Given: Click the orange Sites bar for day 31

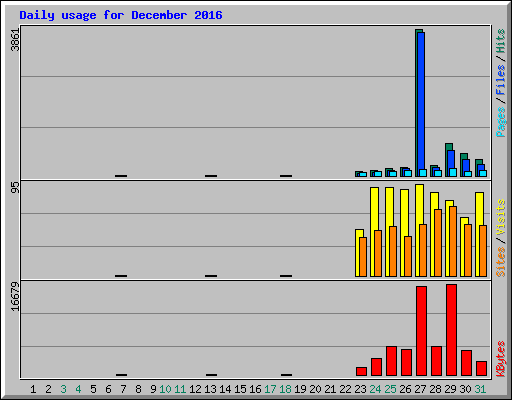Looking at the screenshot, I should click(x=483, y=251).
